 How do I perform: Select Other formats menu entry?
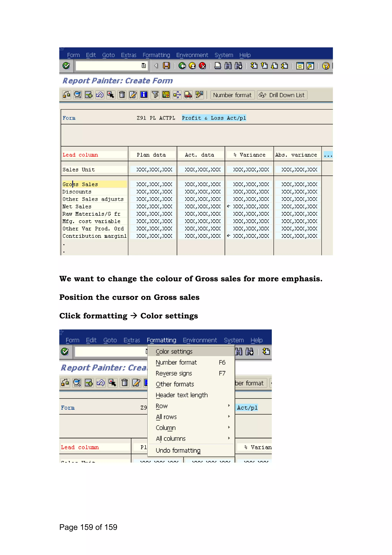click(x=191, y=384)
